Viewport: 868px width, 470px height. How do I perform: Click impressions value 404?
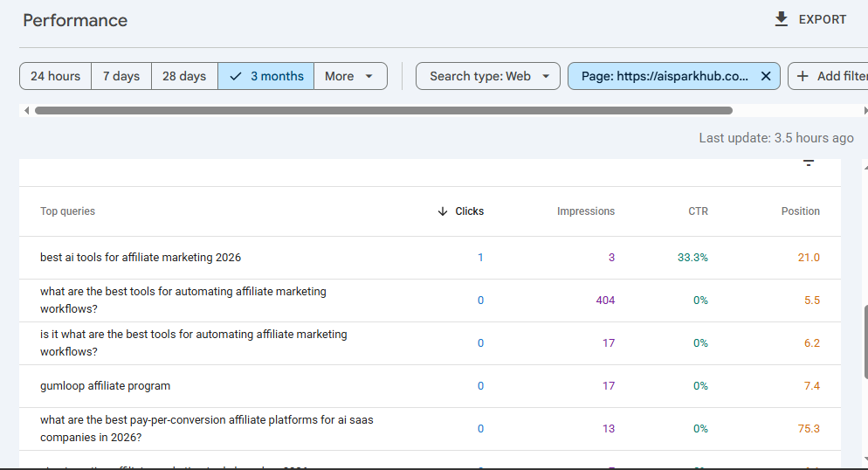point(605,300)
